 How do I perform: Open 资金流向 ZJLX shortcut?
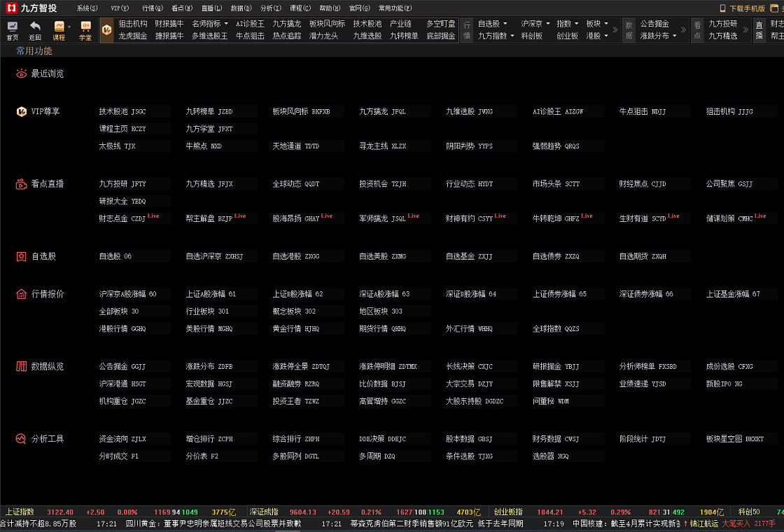pyautogui.click(x=134, y=439)
